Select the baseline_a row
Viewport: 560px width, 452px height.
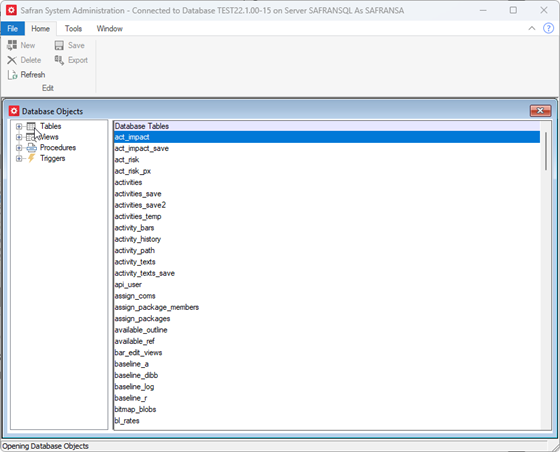326,364
